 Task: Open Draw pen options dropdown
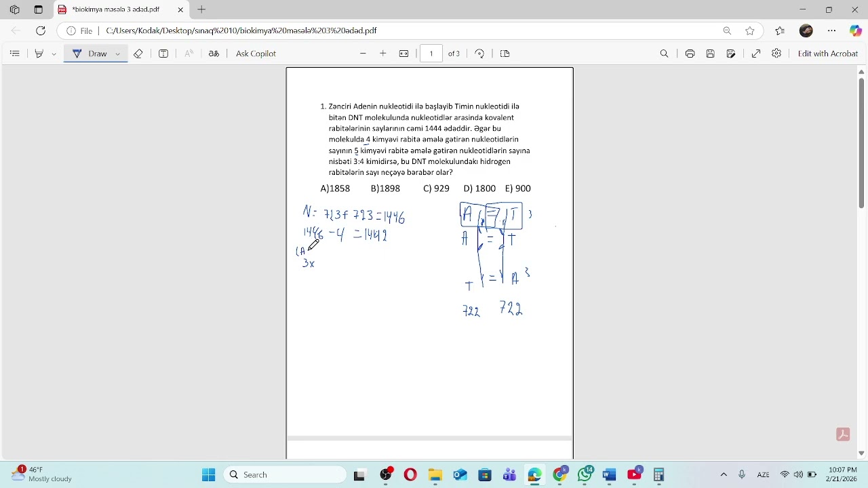[118, 54]
